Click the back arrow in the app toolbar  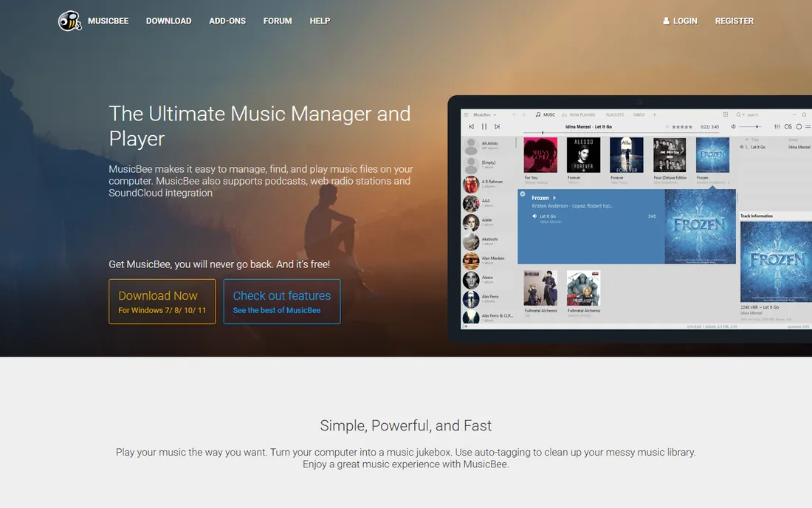click(515, 114)
